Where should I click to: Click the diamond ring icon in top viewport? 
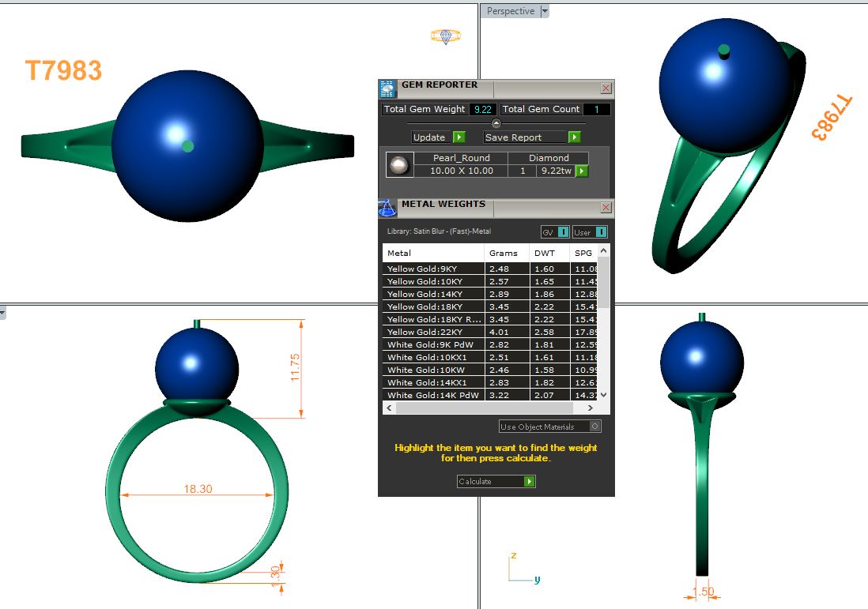446,36
